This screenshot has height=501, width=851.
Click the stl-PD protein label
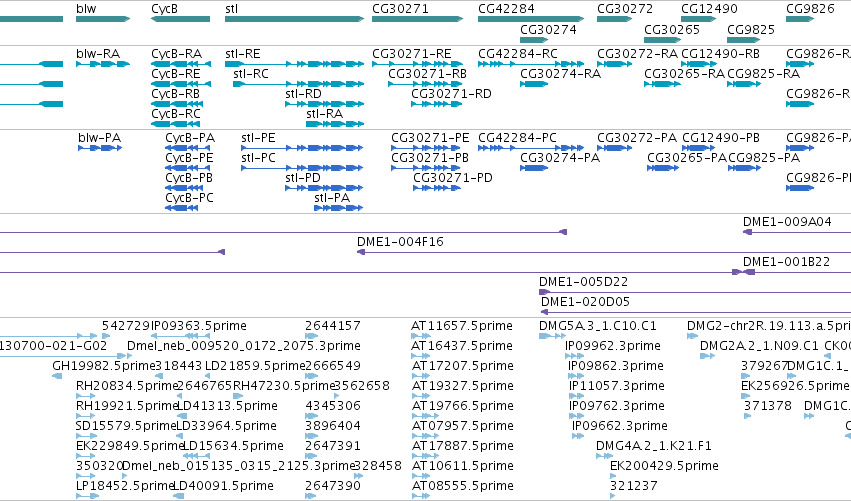pos(303,177)
